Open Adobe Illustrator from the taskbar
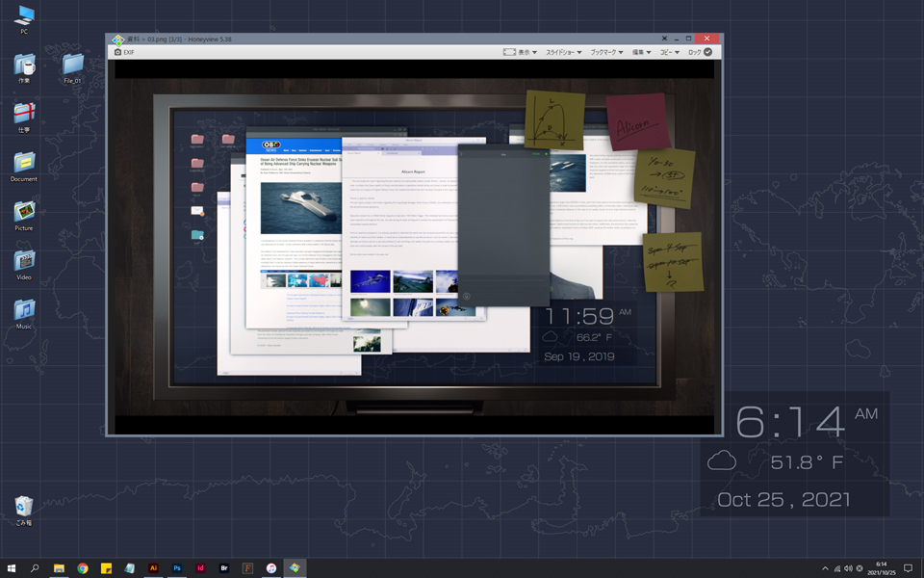 153,568
